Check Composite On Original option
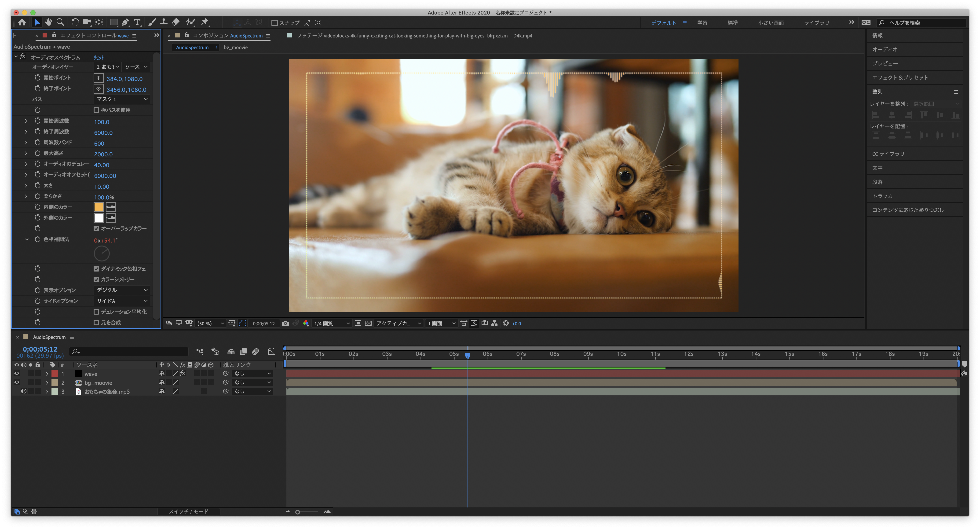This screenshot has height=529, width=980. pyautogui.click(x=96, y=323)
